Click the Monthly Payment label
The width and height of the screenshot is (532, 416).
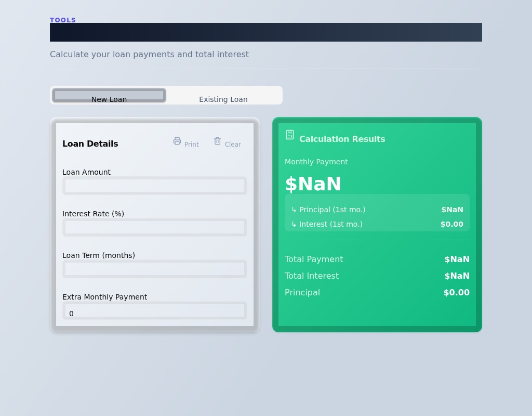coord(316,162)
